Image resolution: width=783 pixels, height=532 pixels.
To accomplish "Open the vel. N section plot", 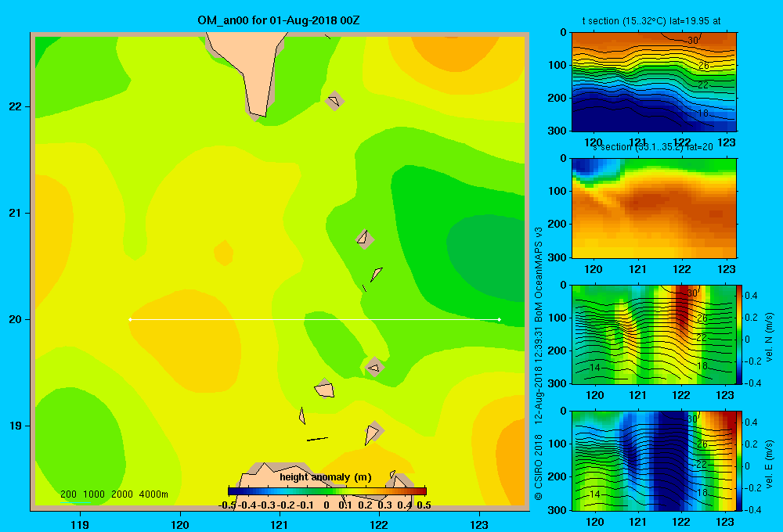I will (x=654, y=334).
